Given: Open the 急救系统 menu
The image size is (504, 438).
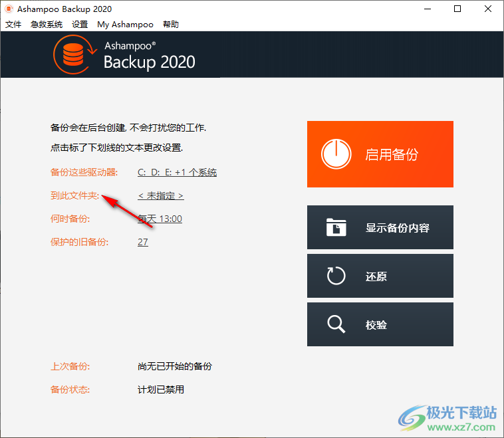Looking at the screenshot, I should pyautogui.click(x=47, y=25).
